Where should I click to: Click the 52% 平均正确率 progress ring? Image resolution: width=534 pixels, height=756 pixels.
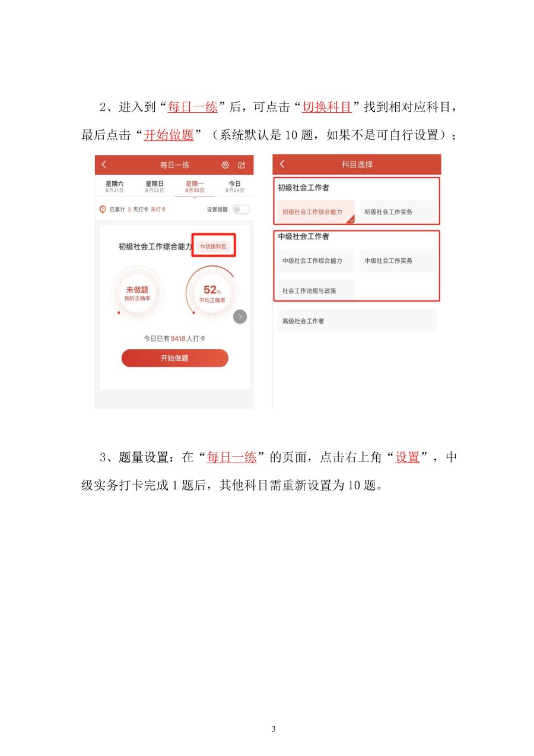pos(212,293)
